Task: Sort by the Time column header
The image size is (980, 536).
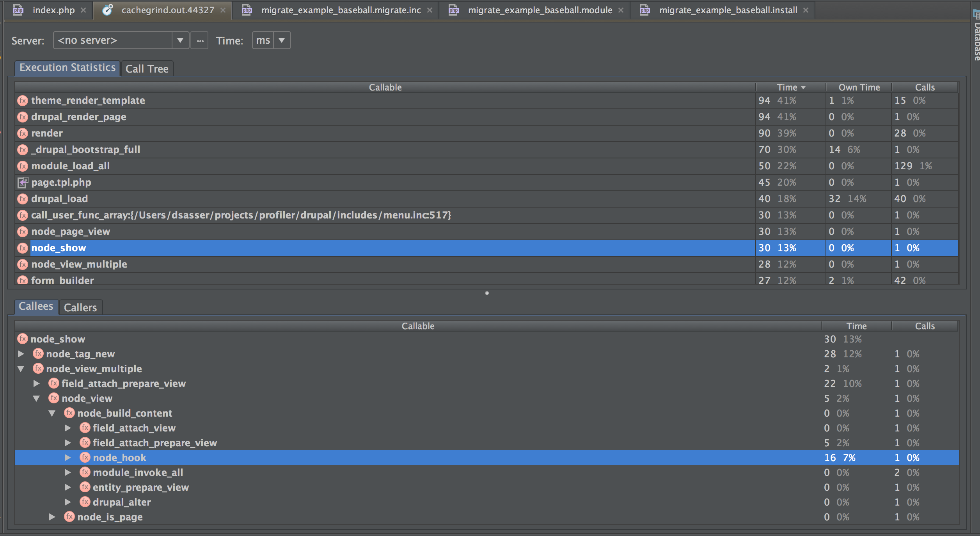Action: [791, 87]
